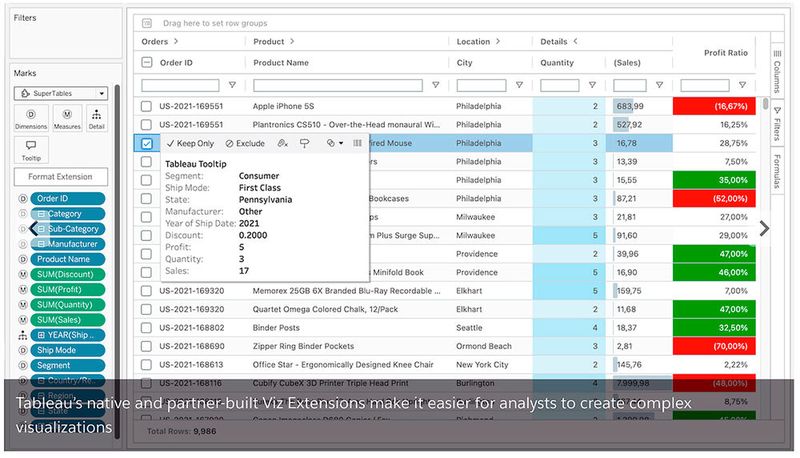Go to next slide with right arrow
Screen dimensions: 800x458
click(x=764, y=228)
